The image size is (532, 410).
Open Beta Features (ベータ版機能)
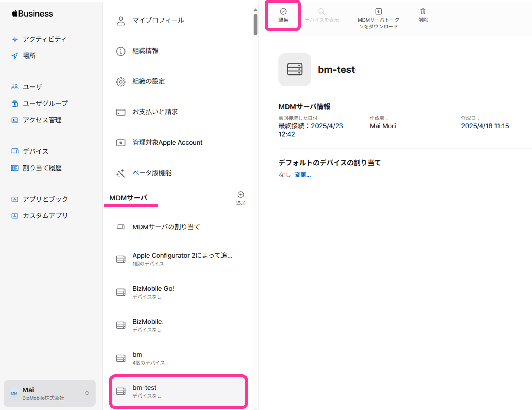[152, 173]
